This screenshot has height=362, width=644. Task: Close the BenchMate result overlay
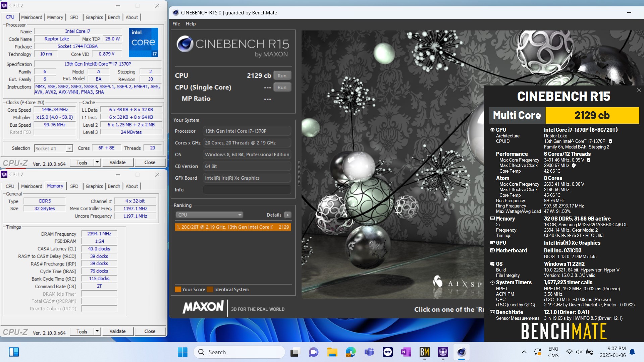point(639,90)
